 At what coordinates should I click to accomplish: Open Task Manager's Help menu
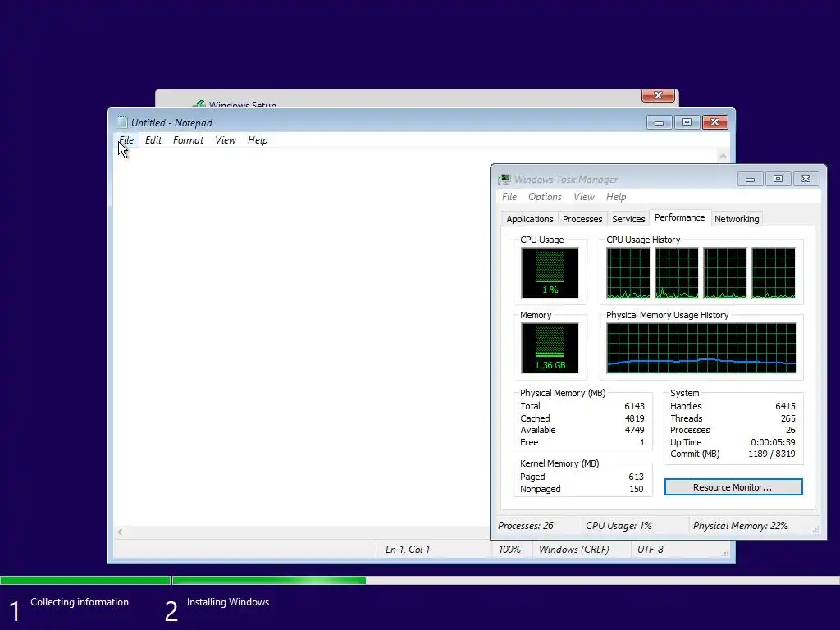[616, 197]
